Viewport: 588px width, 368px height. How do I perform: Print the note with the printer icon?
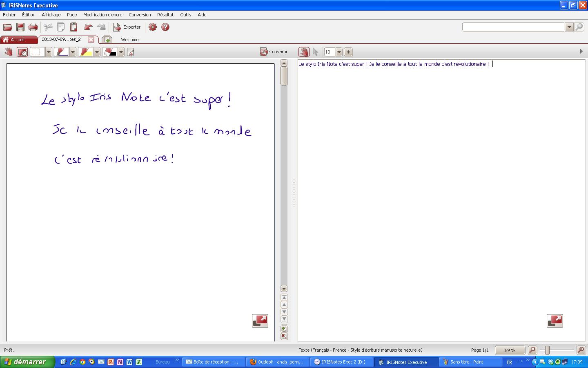tap(33, 27)
